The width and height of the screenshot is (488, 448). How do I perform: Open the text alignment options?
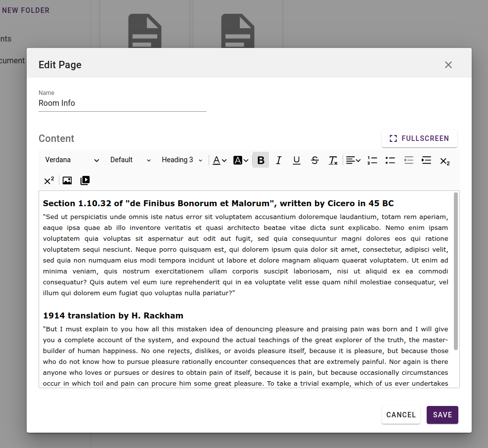point(353,160)
